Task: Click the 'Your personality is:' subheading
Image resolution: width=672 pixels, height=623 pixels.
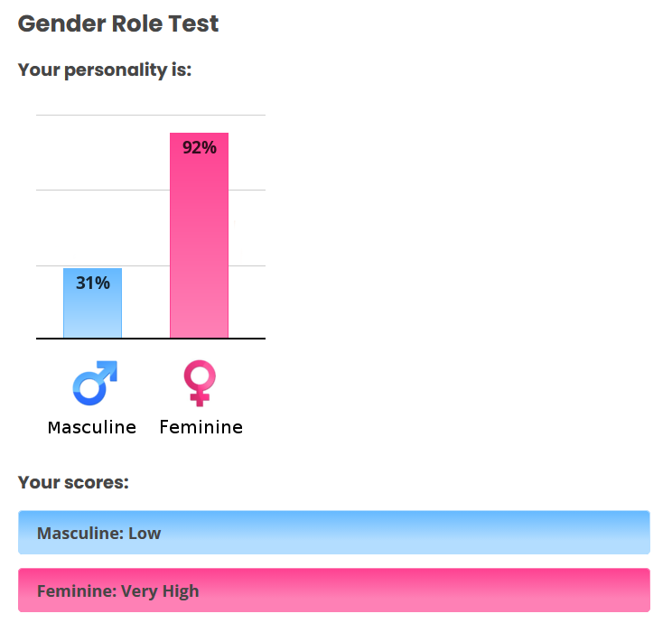Action: click(105, 70)
